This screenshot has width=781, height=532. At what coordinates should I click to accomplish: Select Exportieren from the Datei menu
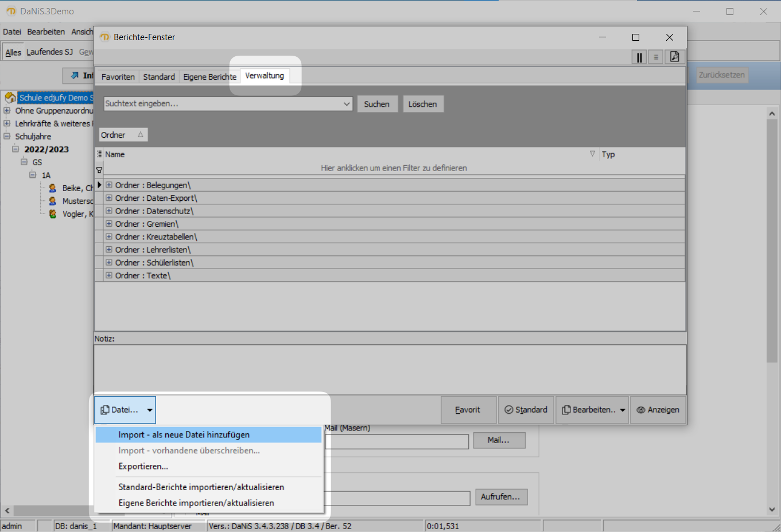tap(143, 466)
